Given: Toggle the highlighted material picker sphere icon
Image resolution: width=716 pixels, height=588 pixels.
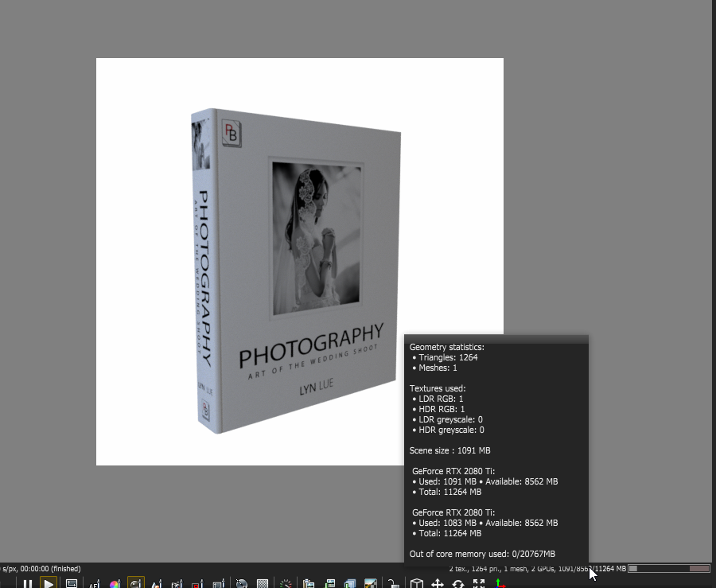Looking at the screenshot, I should click(135, 583).
